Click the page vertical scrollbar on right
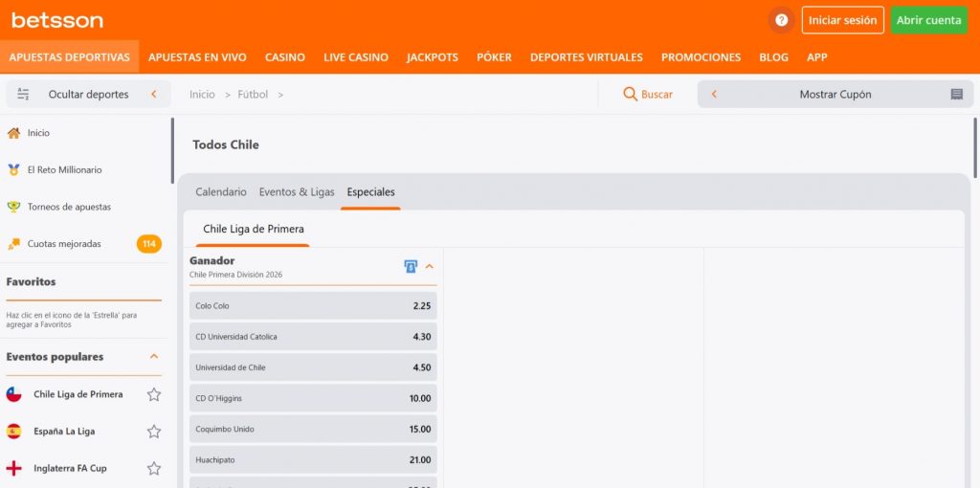The height and width of the screenshot is (488, 980). pyautogui.click(x=975, y=146)
